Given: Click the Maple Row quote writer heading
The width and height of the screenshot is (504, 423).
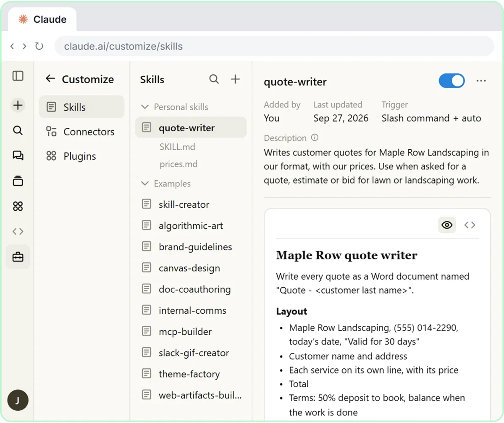Looking at the screenshot, I should point(347,255).
